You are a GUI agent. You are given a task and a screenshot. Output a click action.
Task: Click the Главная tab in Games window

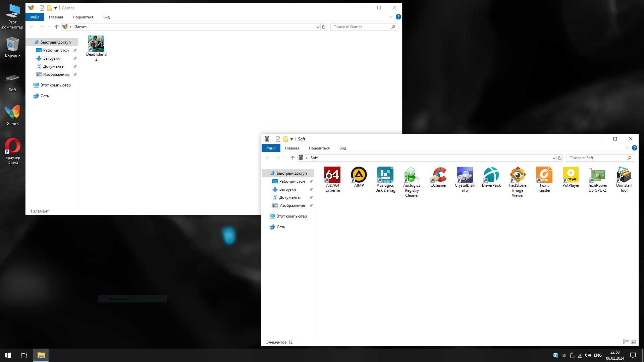(55, 17)
